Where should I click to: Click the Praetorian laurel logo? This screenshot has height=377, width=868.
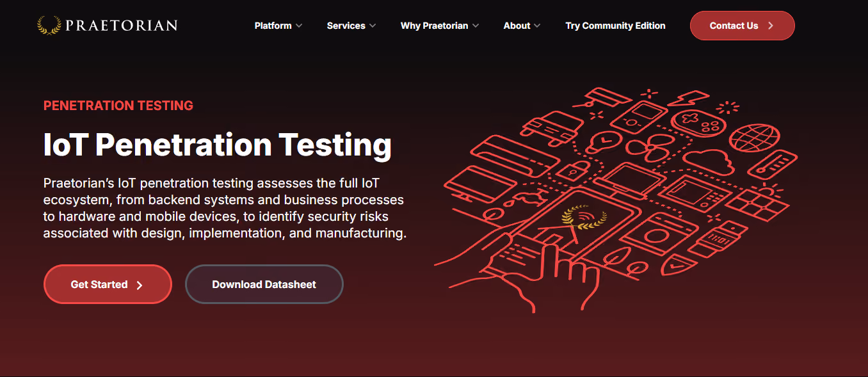pyautogui.click(x=108, y=26)
